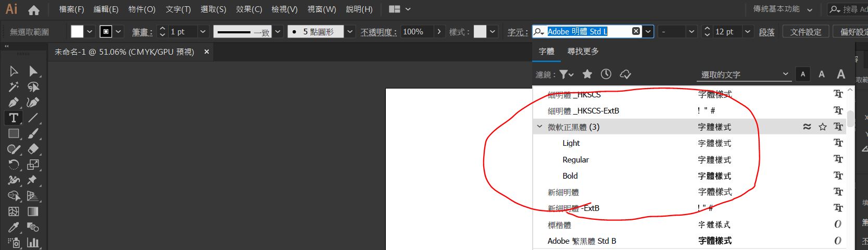Switch to the 尋找更多 tab

[583, 51]
